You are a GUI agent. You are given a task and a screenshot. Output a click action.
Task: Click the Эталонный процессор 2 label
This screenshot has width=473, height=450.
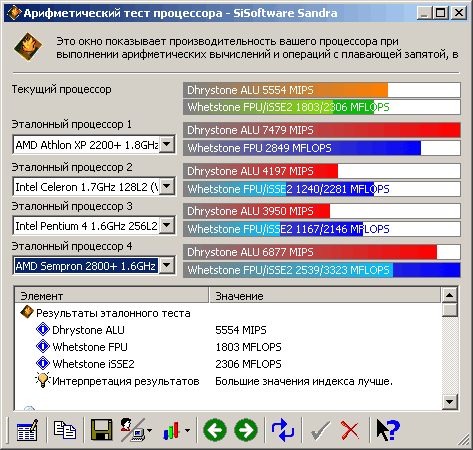72,167
